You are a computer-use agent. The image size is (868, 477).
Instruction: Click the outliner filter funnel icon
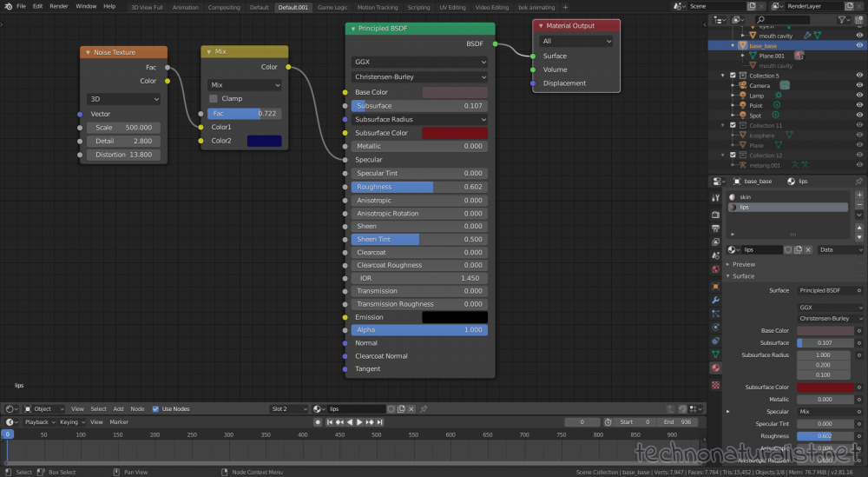(x=842, y=20)
